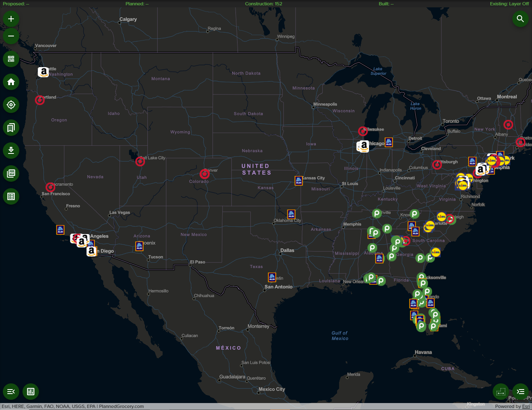
Task: Select the Target marker near Boston
Action: (x=521, y=142)
